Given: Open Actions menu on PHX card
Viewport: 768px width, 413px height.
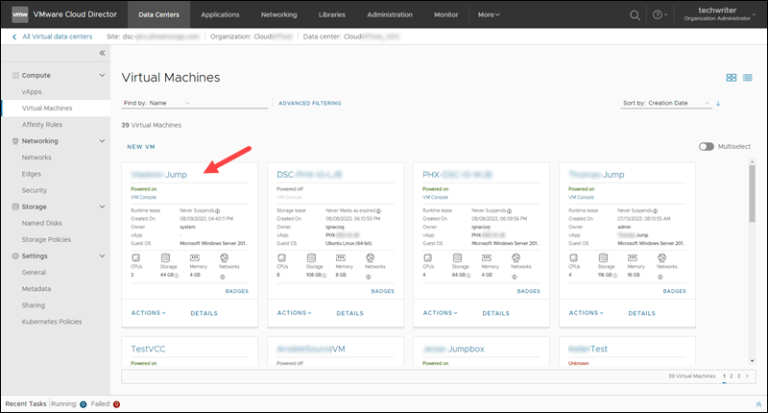Looking at the screenshot, I should 440,313.
